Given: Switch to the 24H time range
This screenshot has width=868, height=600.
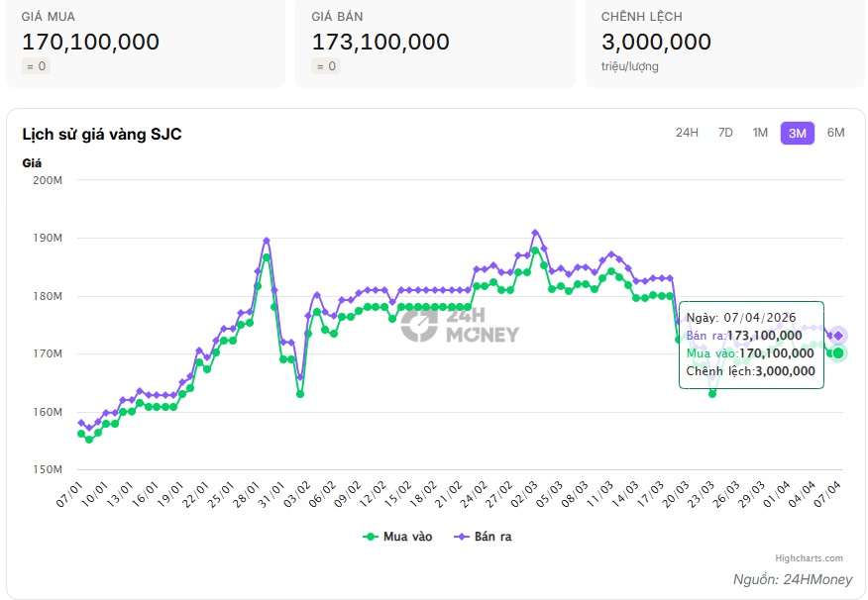Looking at the screenshot, I should coord(687,133).
